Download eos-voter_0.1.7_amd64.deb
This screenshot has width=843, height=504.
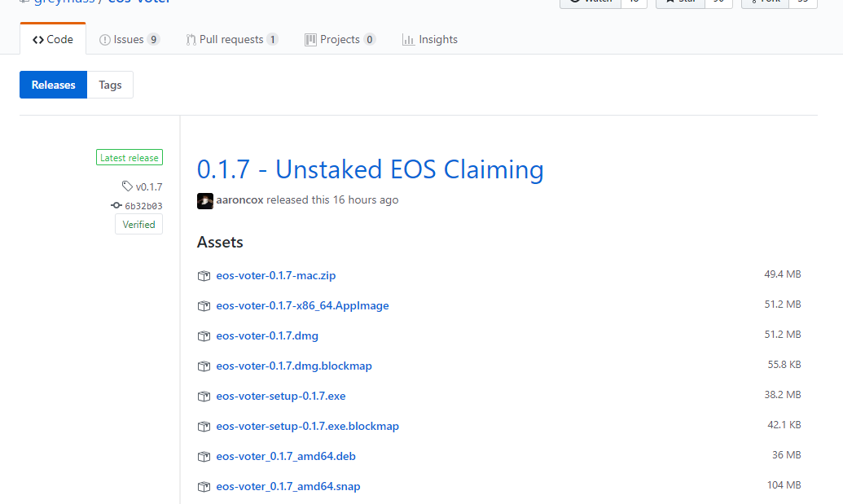[285, 456]
